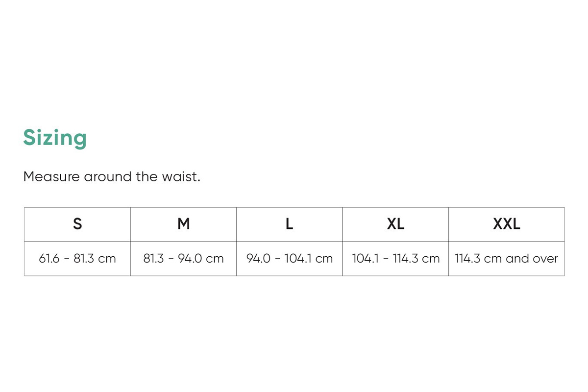Click the green Sizing heading

coord(55,138)
